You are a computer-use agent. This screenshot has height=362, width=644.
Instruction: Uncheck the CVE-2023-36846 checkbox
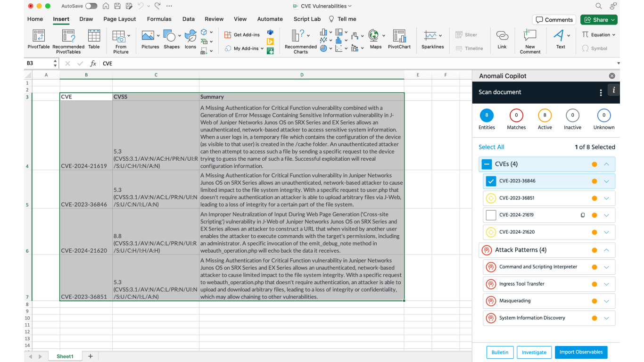coord(491,181)
